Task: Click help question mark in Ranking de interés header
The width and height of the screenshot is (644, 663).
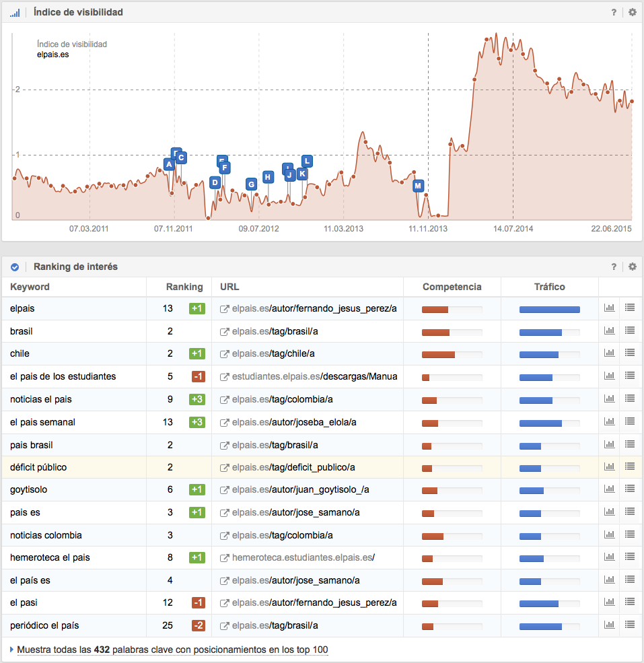Action: pos(614,267)
